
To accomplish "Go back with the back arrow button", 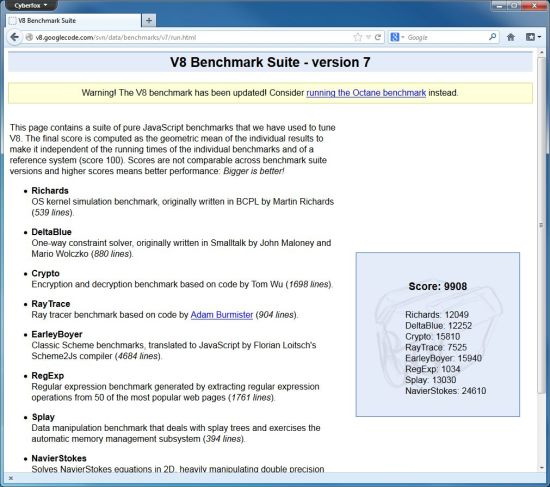I will coord(14,37).
